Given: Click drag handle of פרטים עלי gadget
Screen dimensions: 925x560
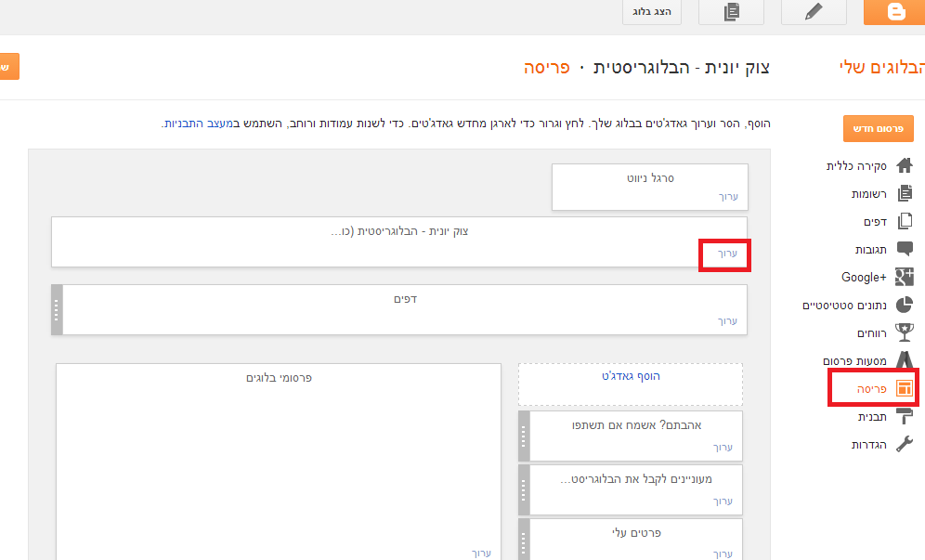Looking at the screenshot, I should pyautogui.click(x=524, y=540).
